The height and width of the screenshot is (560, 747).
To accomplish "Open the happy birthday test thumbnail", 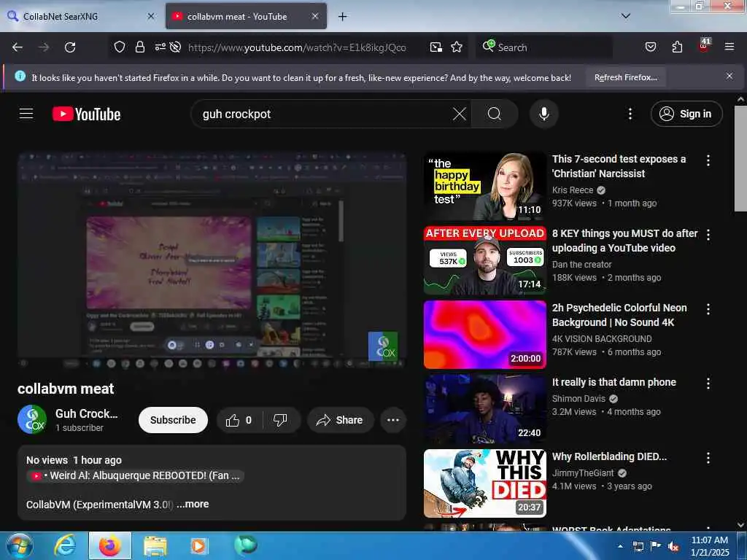I will (485, 186).
